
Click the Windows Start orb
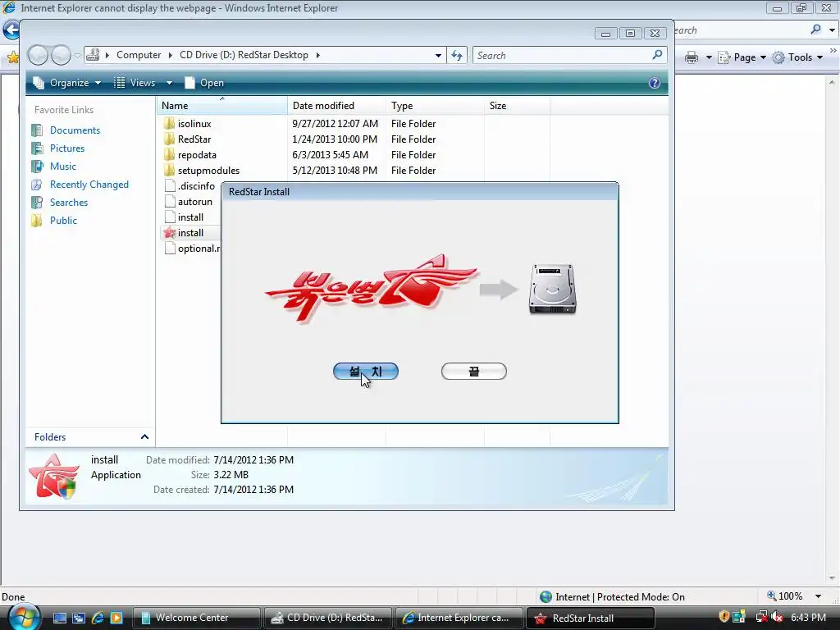24,617
